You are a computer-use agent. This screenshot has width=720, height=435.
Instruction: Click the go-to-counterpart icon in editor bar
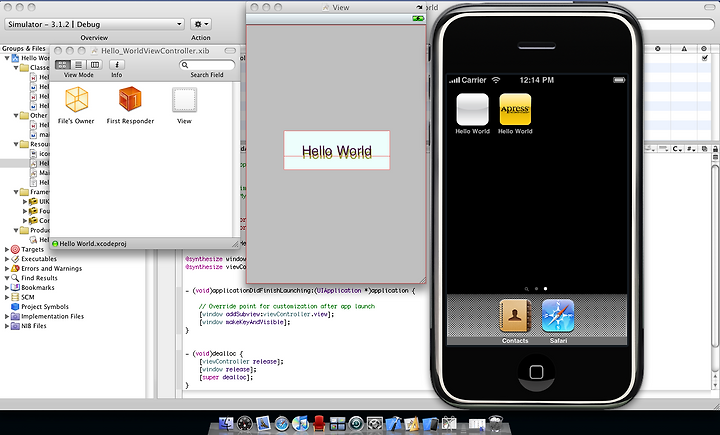pyautogui.click(x=704, y=149)
